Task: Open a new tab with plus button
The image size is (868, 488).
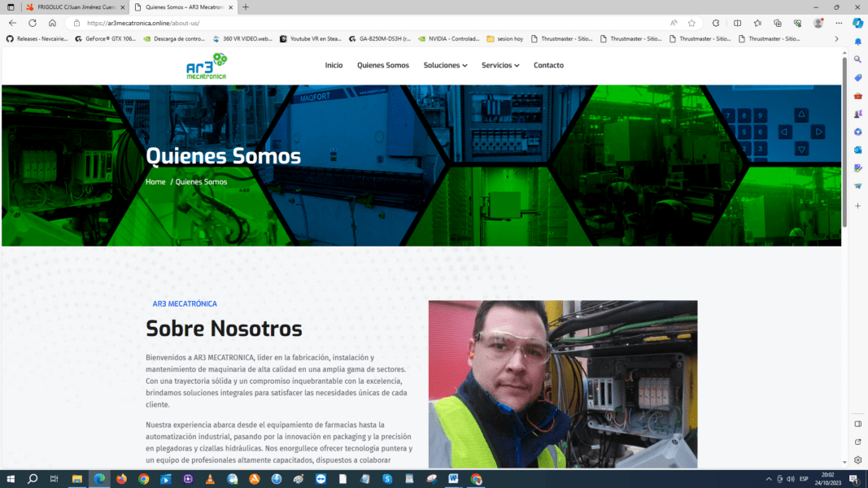Action: click(246, 7)
